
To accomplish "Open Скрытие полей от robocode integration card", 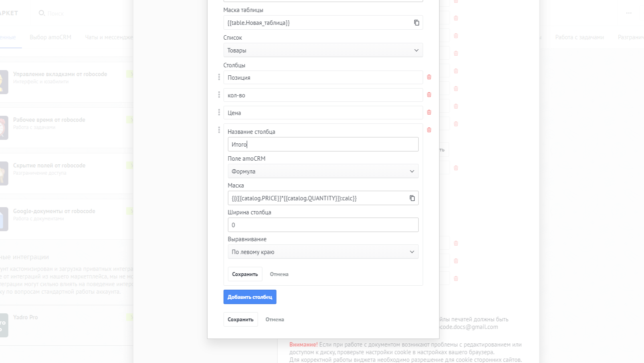I will [67, 173].
